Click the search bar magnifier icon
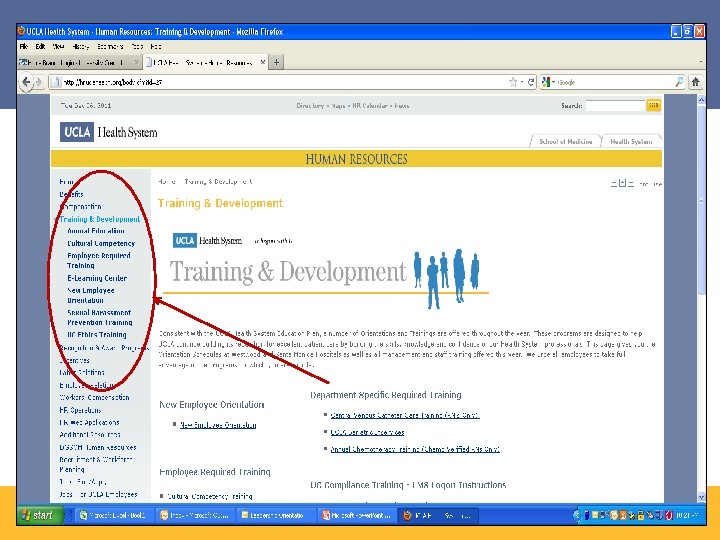720x540 pixels. click(x=679, y=82)
